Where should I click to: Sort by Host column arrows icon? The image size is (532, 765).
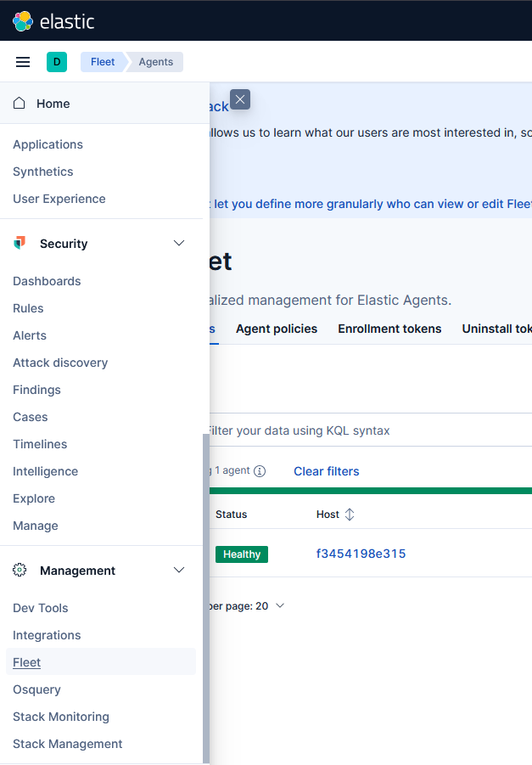pos(349,515)
